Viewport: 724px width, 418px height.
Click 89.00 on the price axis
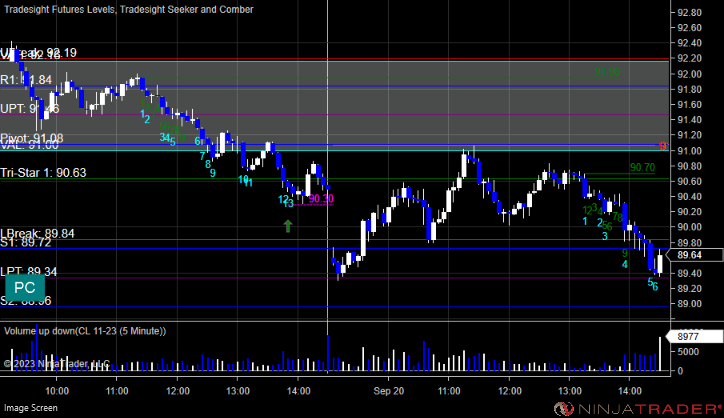click(689, 304)
